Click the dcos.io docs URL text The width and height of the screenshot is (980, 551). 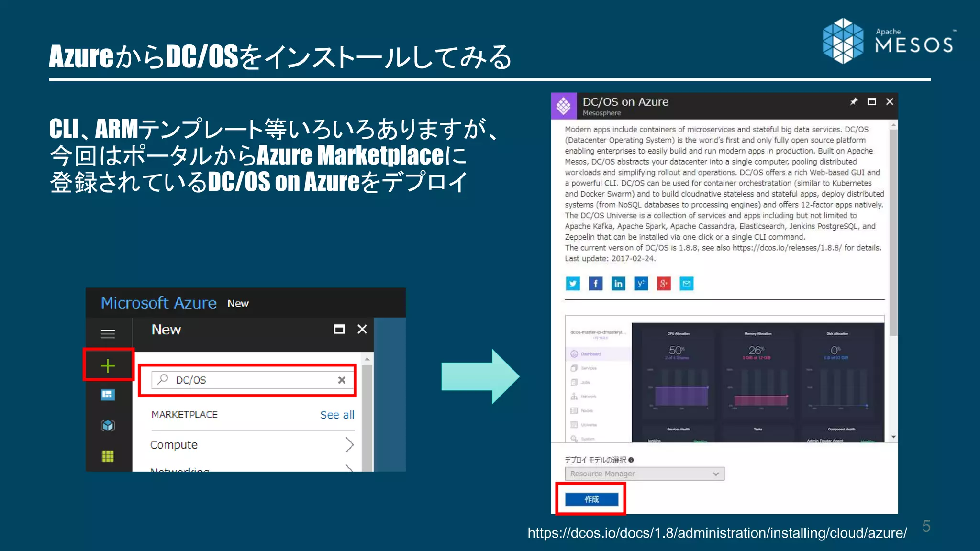[x=717, y=533]
